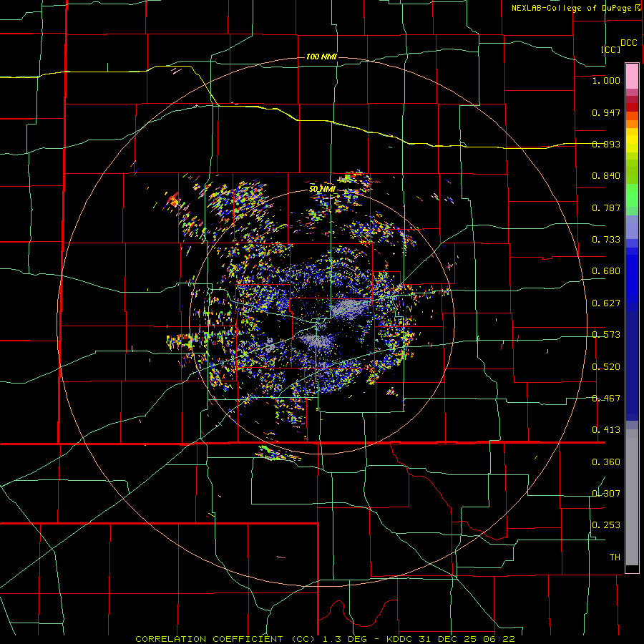
Task: Click the DCC radar site label
Action: click(628, 43)
